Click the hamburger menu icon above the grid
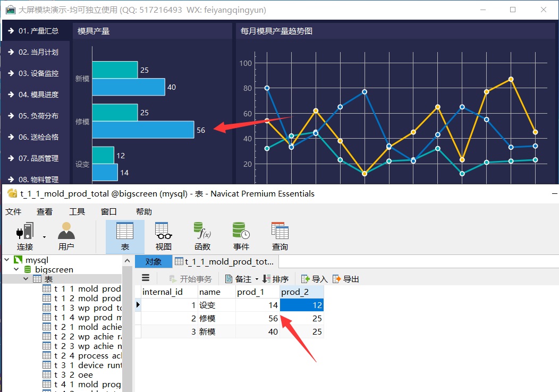The height and width of the screenshot is (392, 559). click(146, 278)
